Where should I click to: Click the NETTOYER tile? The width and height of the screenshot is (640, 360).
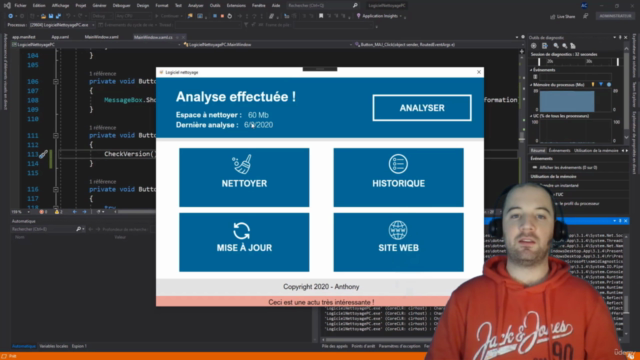(x=244, y=177)
